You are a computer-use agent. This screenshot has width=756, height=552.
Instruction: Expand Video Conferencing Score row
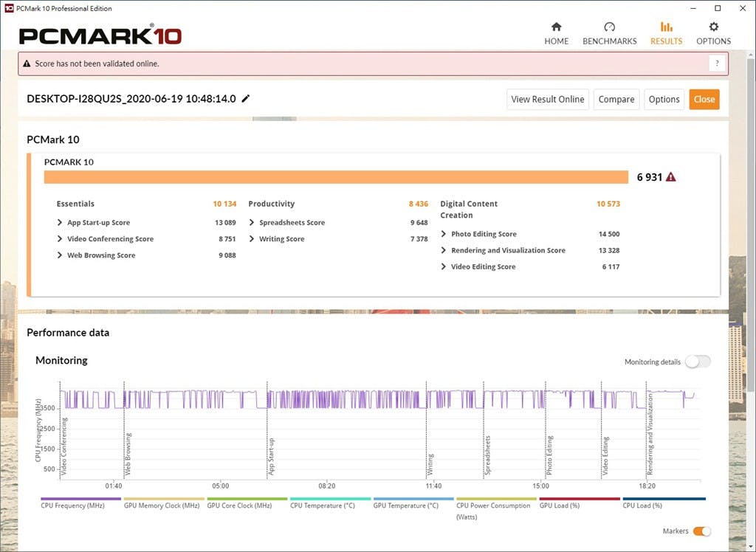click(59, 238)
